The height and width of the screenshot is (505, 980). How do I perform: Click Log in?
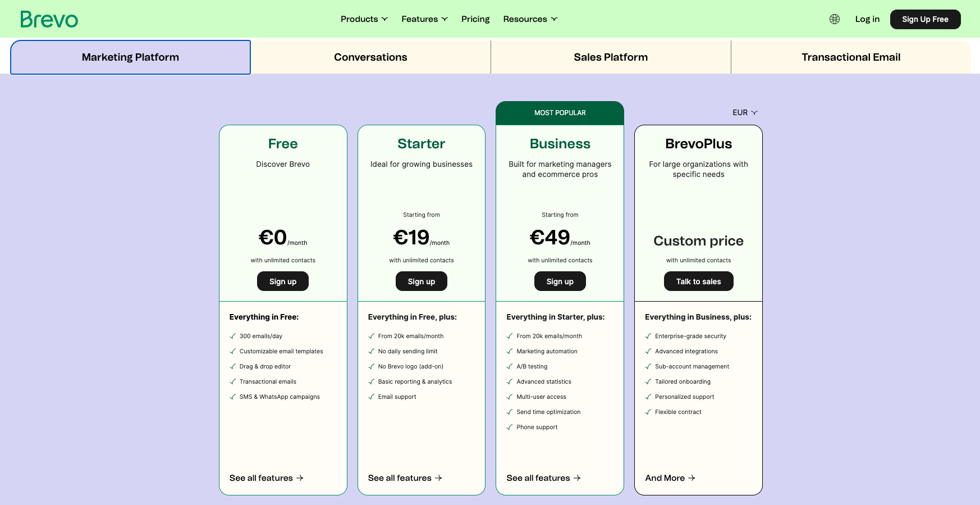pyautogui.click(x=867, y=19)
